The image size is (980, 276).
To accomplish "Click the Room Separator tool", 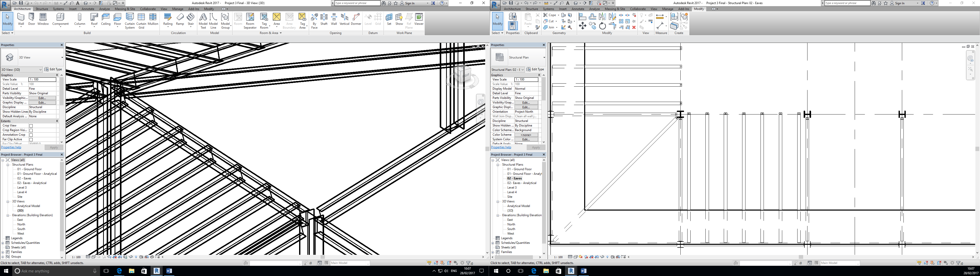I will [250, 21].
